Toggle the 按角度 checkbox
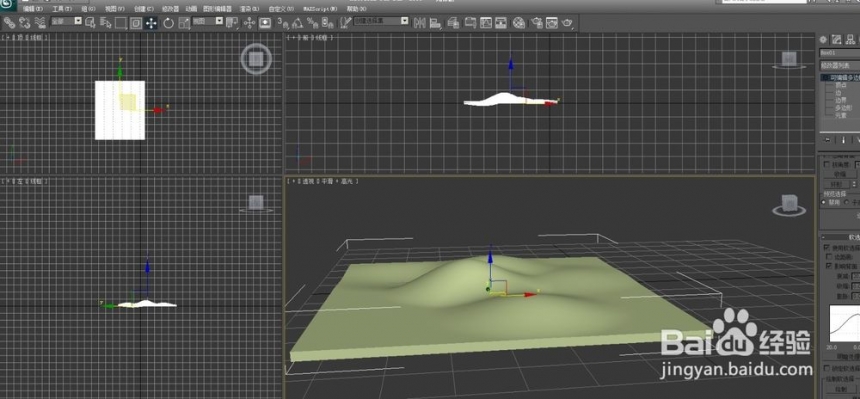860x399 pixels. click(827, 164)
